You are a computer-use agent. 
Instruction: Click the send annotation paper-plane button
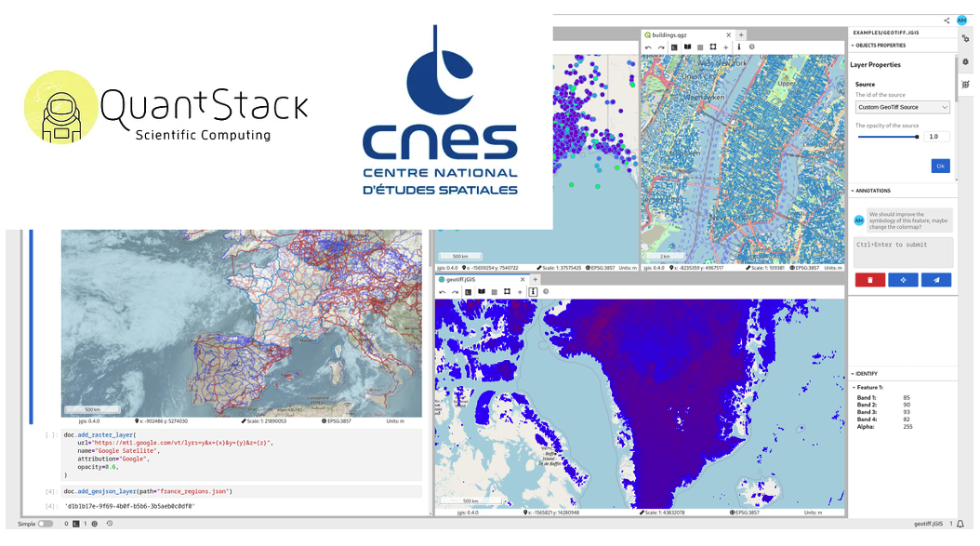point(936,279)
